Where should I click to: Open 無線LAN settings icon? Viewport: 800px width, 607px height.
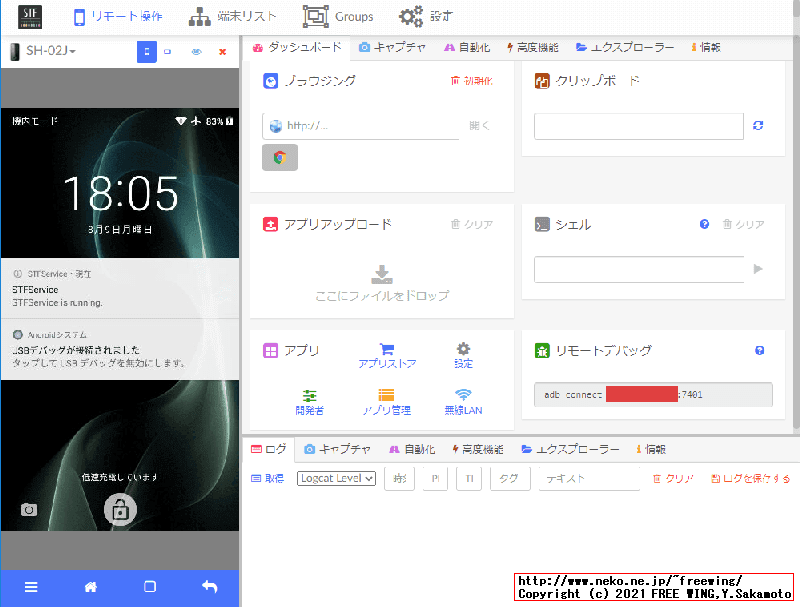click(462, 397)
